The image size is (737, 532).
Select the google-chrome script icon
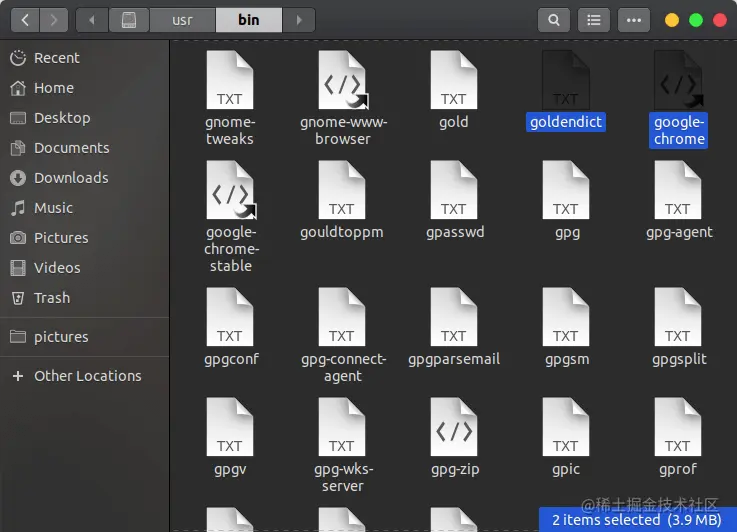[x=678, y=80]
